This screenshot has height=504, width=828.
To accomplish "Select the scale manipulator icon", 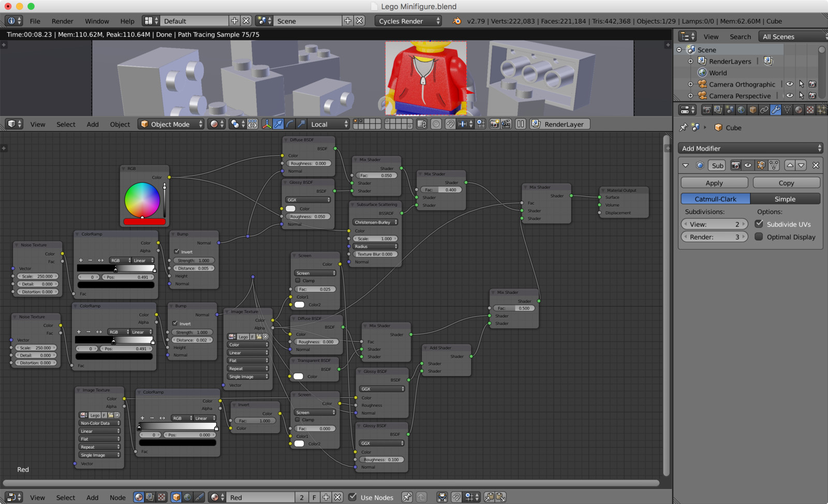I will point(301,124).
